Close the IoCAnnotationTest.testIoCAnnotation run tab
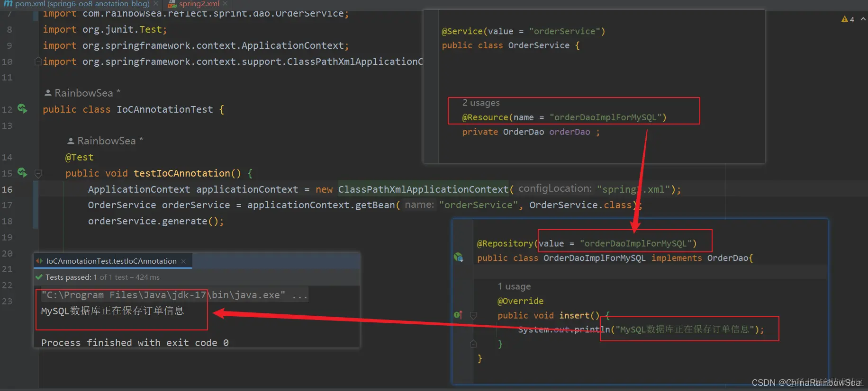868x391 pixels. 183,261
